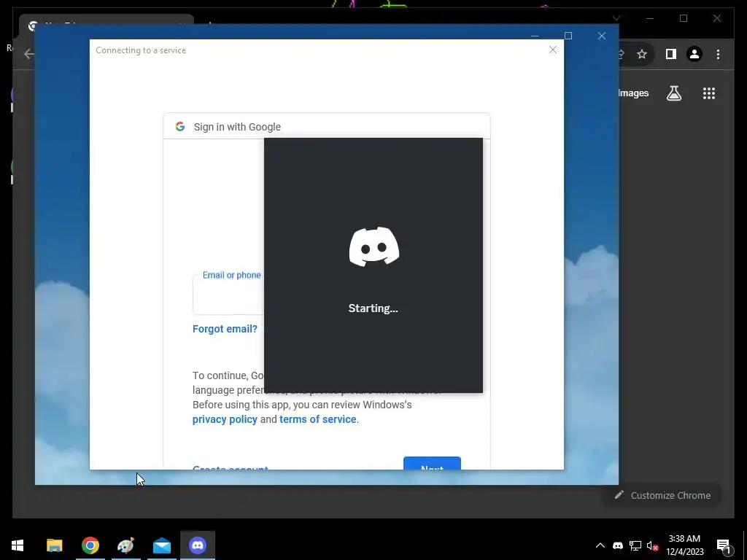Click the Starting... status text in Discord
The height and width of the screenshot is (560, 747).
coord(373,308)
